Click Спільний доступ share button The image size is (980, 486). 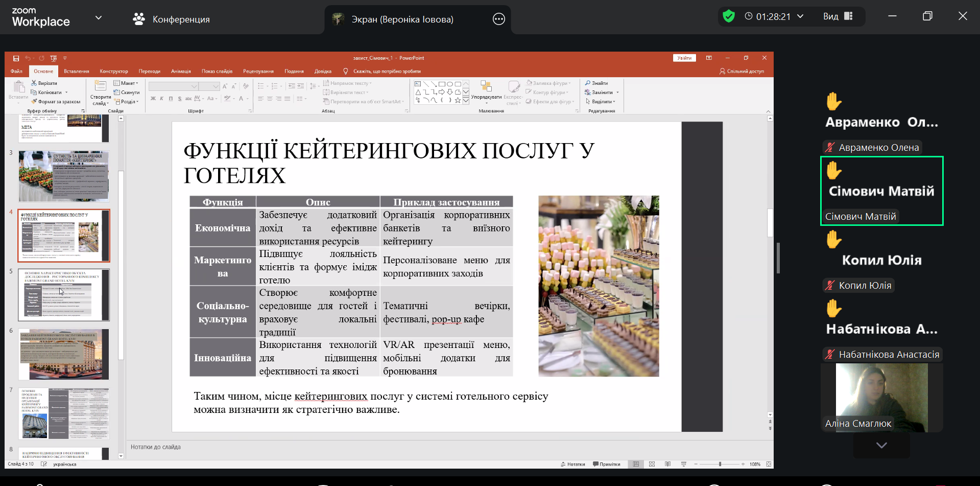tap(742, 72)
